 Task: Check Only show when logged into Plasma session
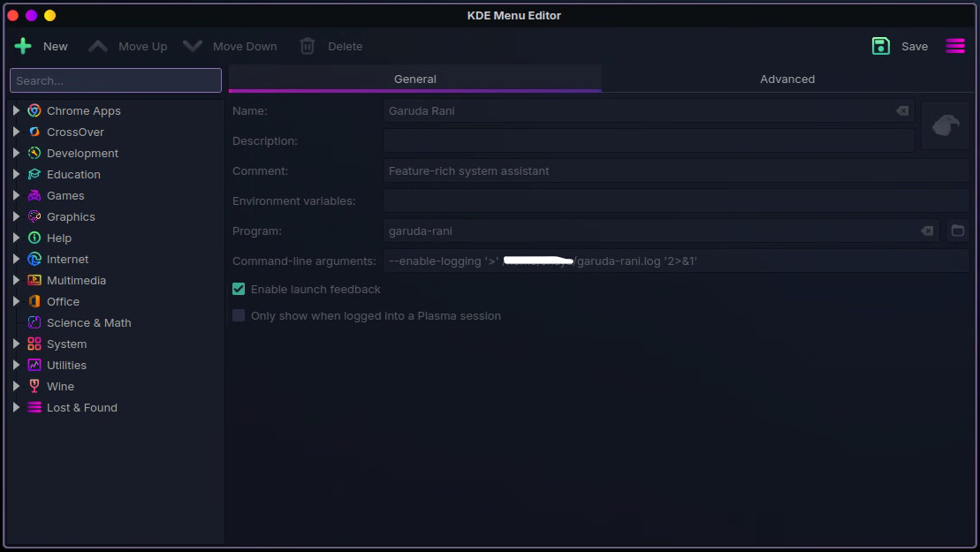(x=239, y=316)
